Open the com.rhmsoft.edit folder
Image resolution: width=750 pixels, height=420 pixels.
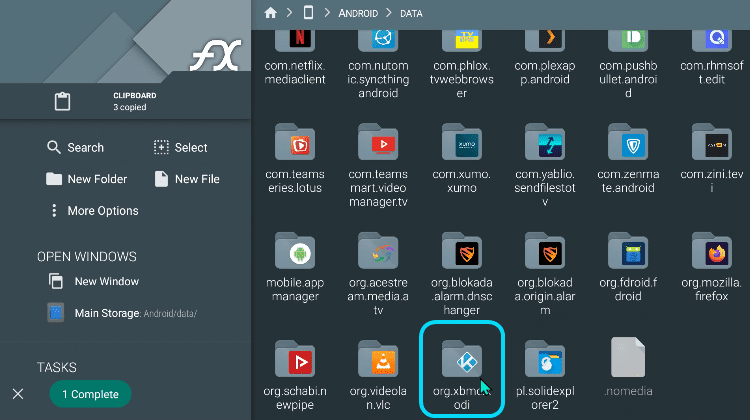[x=711, y=57]
